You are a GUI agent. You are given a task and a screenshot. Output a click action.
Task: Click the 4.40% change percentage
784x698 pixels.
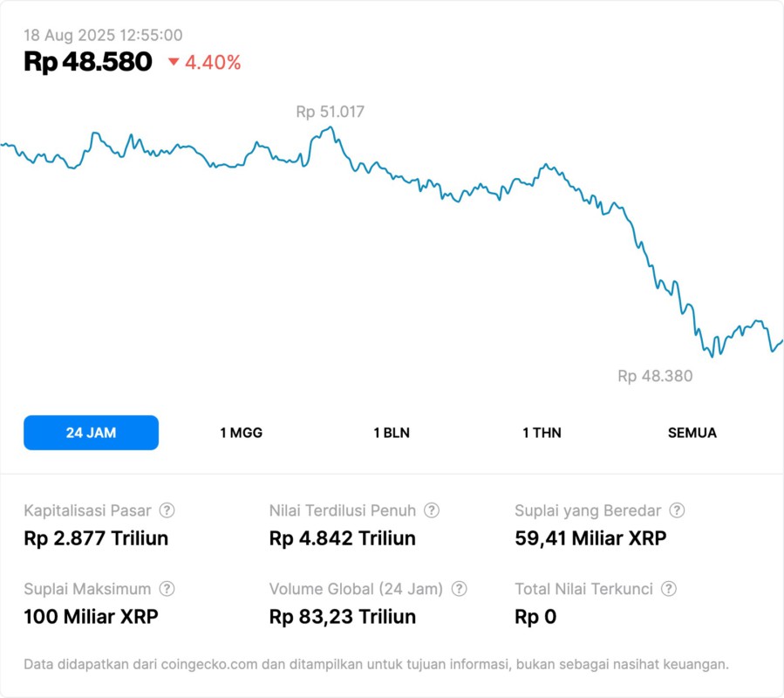(x=213, y=63)
